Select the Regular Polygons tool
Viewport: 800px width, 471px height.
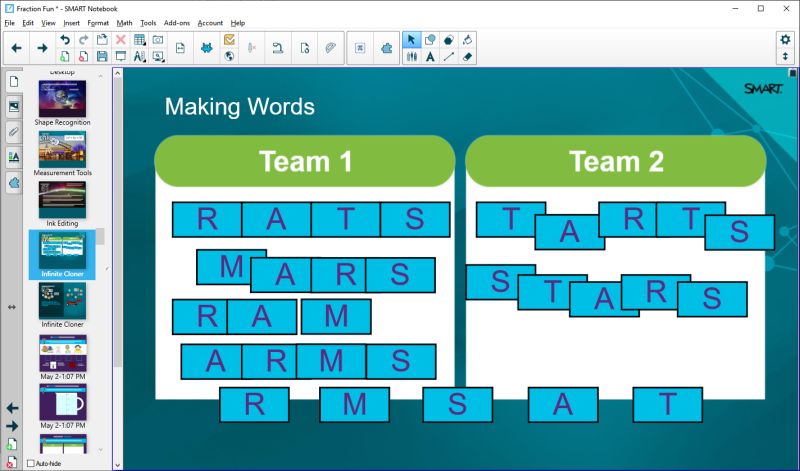[x=448, y=40]
